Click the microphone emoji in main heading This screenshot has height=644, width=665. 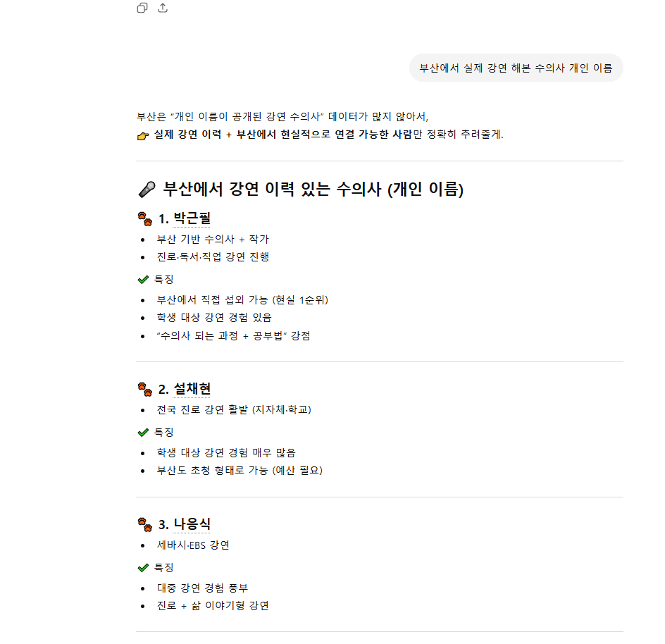pyautogui.click(x=147, y=190)
